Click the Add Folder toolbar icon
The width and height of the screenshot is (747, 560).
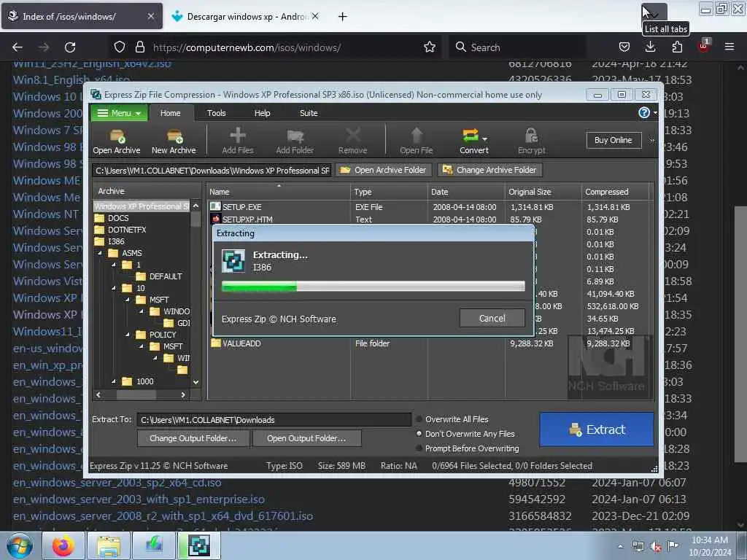(x=295, y=141)
